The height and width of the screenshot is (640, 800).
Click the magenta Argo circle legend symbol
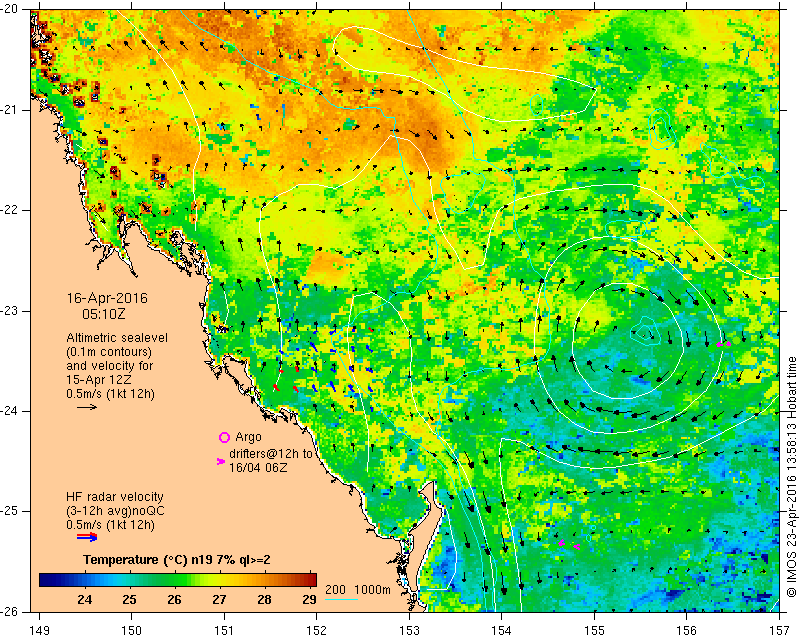click(x=224, y=437)
